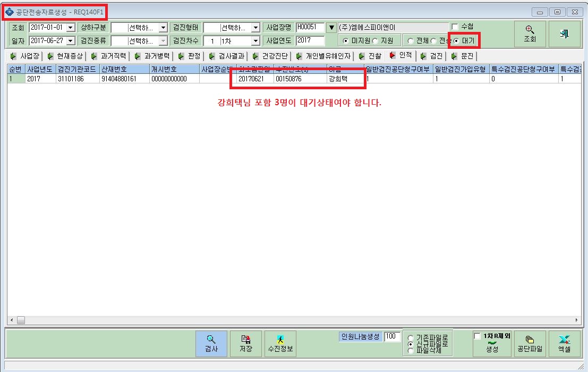
Task: Switch to the 건강진단 tab
Action: (x=270, y=56)
